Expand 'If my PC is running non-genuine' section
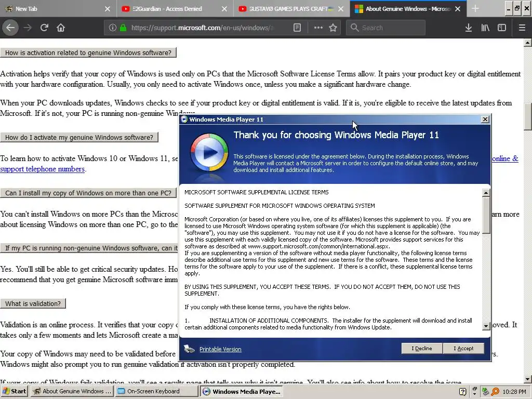This screenshot has height=399, width=532. (89, 248)
